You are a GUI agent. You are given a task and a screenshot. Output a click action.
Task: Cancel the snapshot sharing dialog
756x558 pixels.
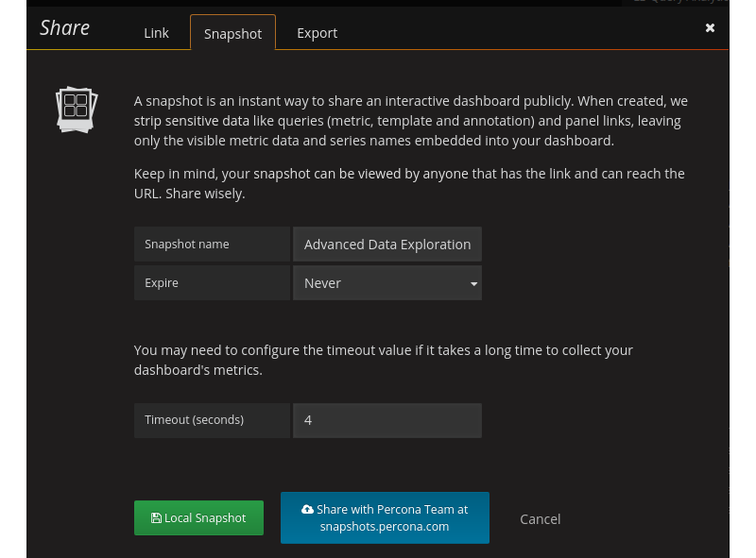[x=540, y=519]
